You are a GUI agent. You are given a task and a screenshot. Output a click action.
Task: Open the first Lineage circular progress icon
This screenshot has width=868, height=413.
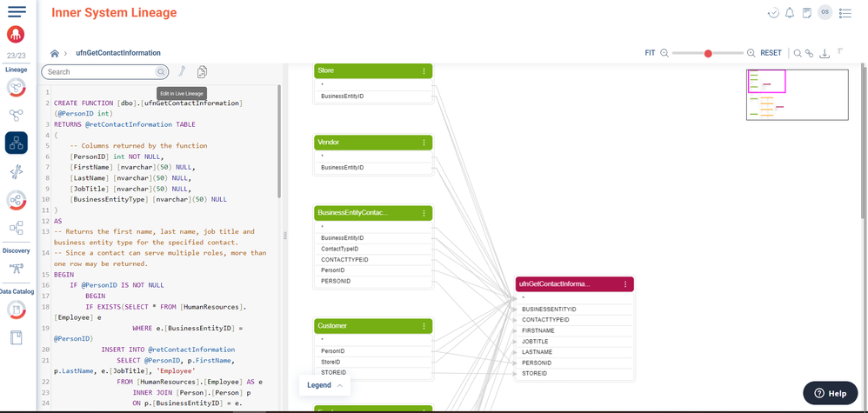[16, 88]
